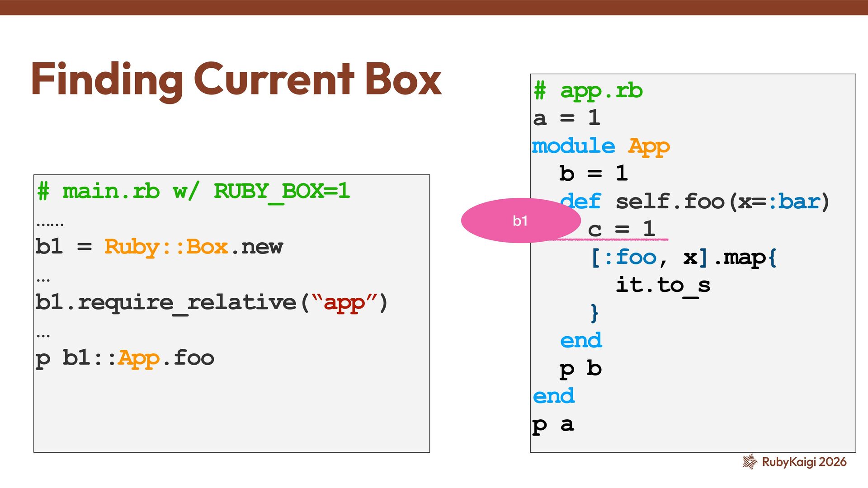Click the 'module App' declaration
The height and width of the screenshot is (488, 868).
click(600, 146)
